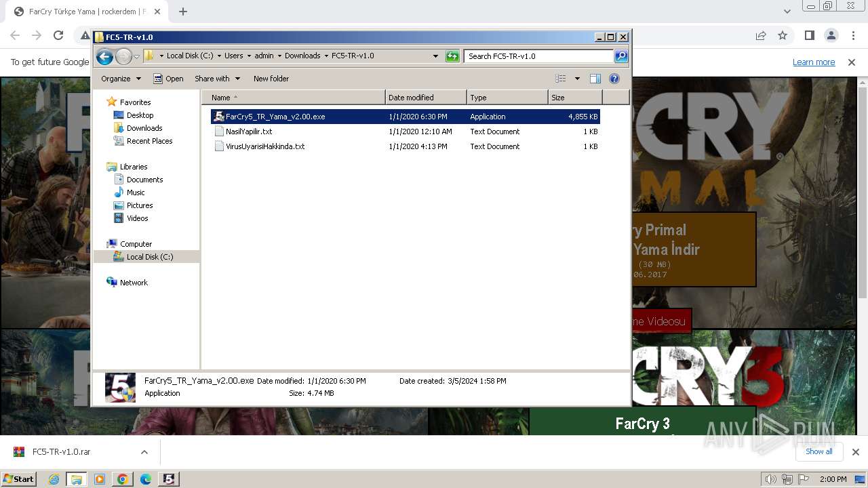This screenshot has height=488, width=868.
Task: Open Internet Explorer from taskbar
Action: [x=54, y=479]
